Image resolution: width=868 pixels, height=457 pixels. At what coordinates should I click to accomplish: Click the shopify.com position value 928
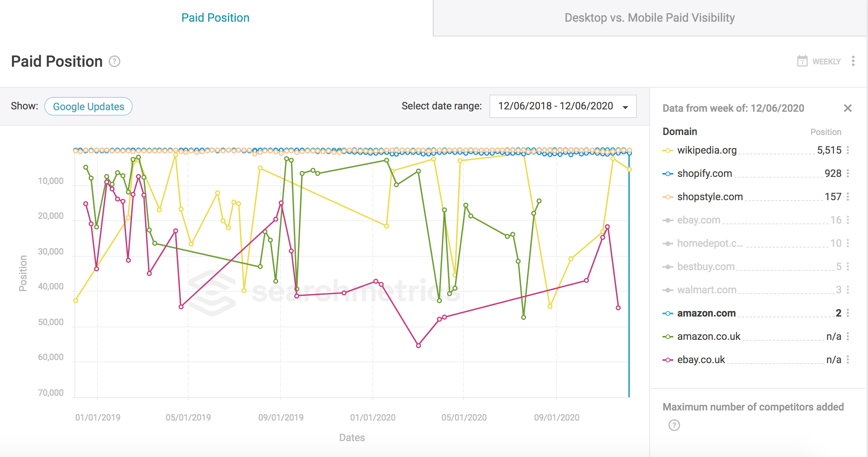[833, 173]
